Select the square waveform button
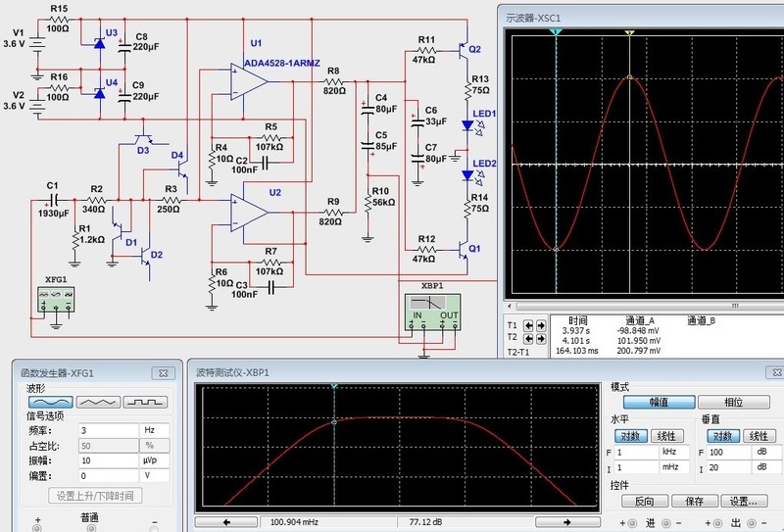 tap(147, 402)
